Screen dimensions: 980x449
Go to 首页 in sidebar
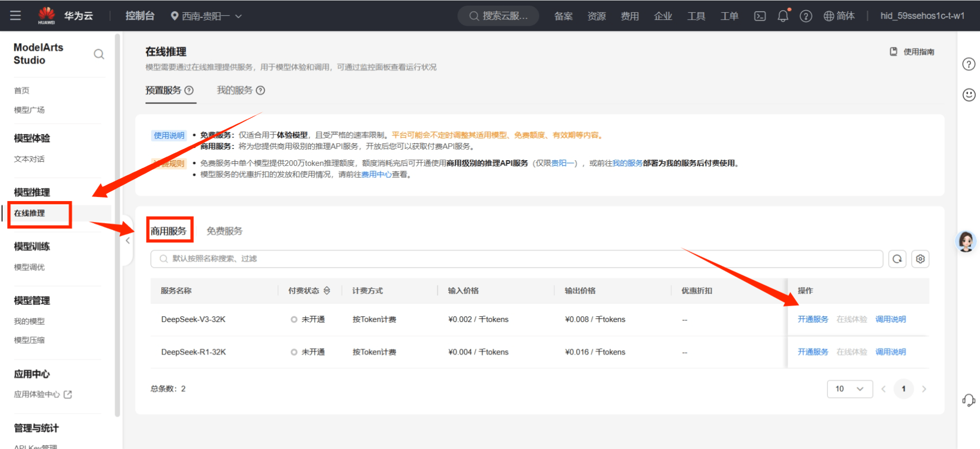pyautogui.click(x=21, y=91)
